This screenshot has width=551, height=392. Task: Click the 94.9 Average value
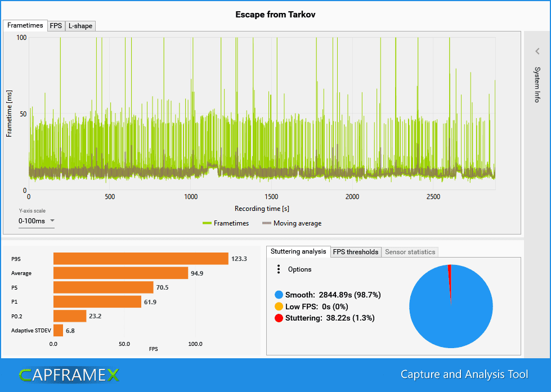point(197,273)
